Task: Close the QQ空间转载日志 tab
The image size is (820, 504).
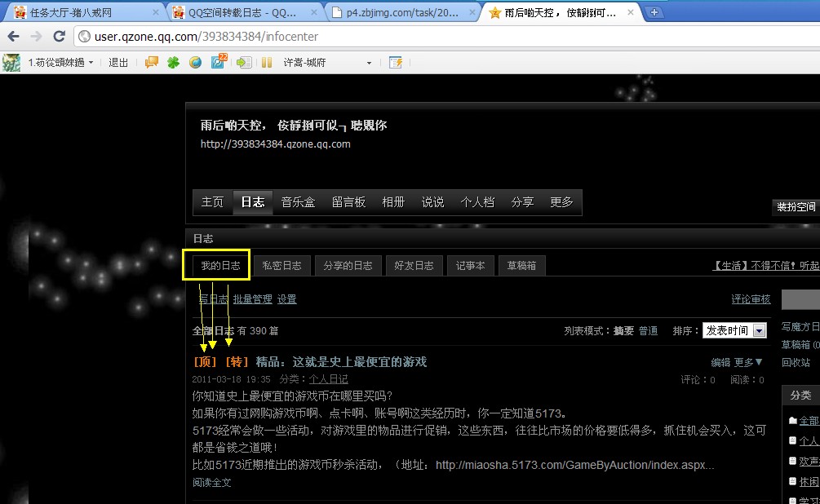Action: pyautogui.click(x=314, y=12)
